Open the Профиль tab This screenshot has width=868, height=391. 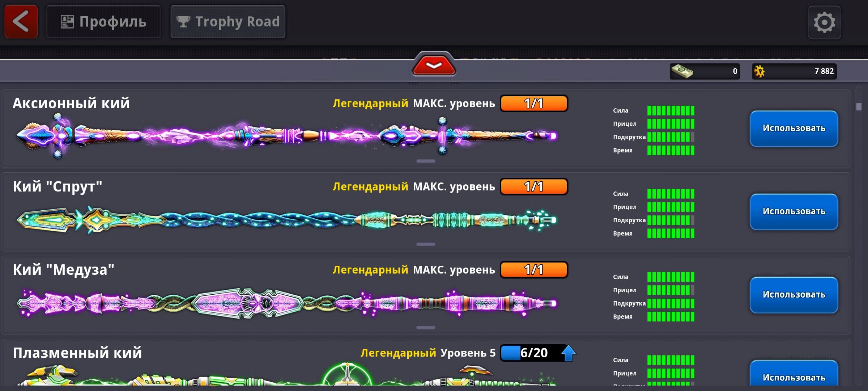(103, 22)
